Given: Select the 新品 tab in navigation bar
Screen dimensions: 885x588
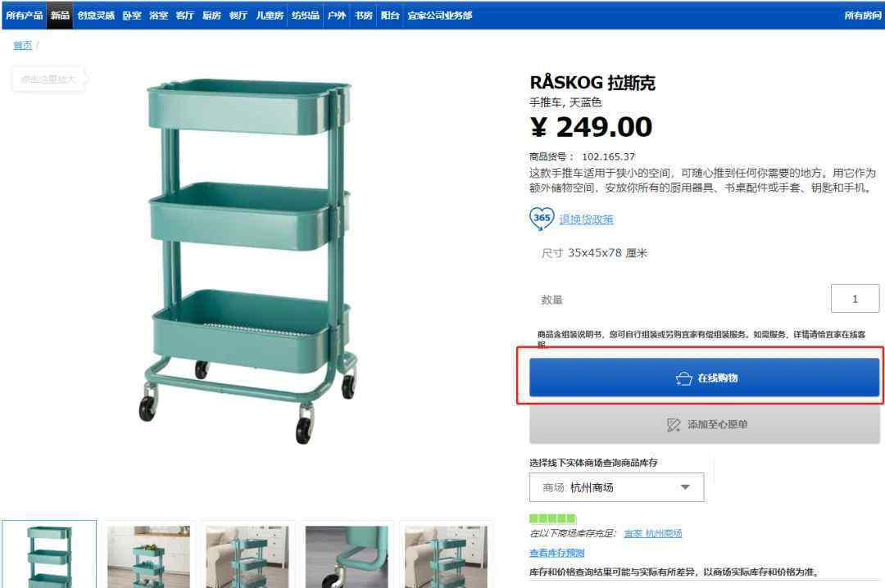Looking at the screenshot, I should pyautogui.click(x=60, y=16).
